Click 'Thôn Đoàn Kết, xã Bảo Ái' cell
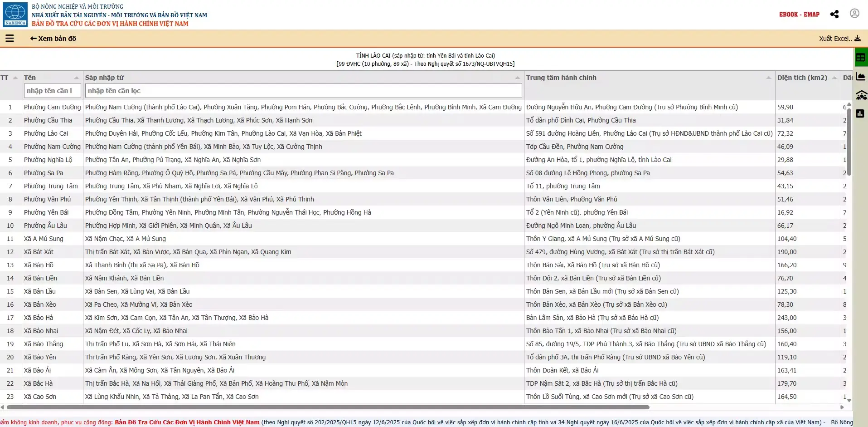This screenshot has width=868, height=427. tap(562, 370)
